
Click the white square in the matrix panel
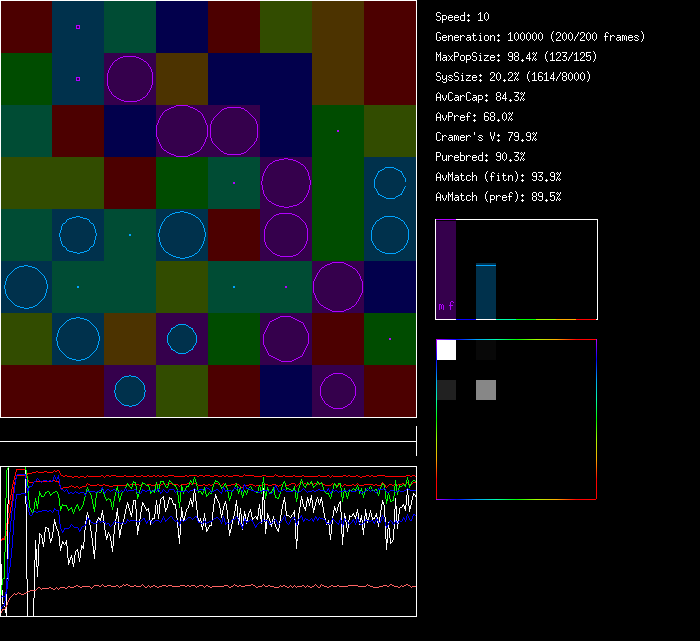click(x=446, y=350)
